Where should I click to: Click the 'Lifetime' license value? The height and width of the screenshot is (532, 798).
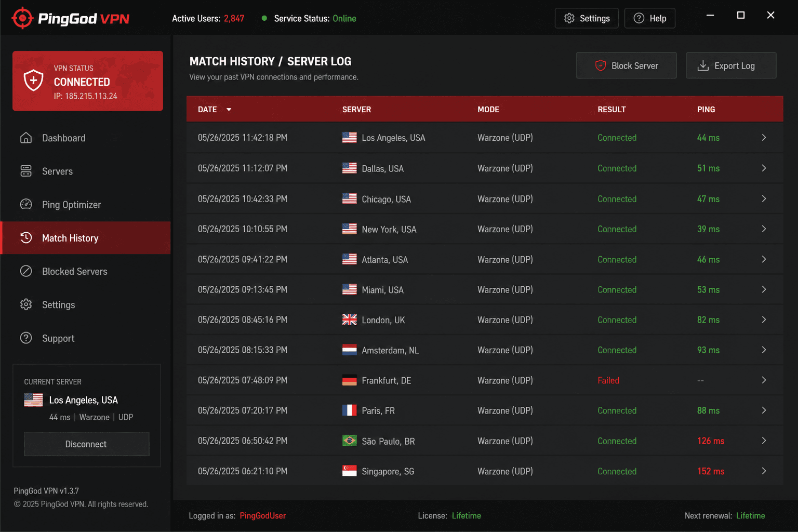pos(467,515)
